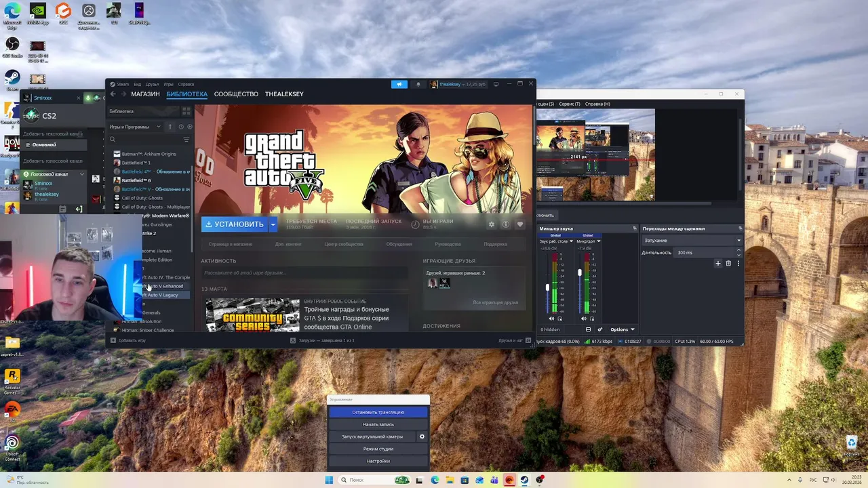
Task: Open advanced audio properties gears icon in OBS
Action: tap(599, 329)
